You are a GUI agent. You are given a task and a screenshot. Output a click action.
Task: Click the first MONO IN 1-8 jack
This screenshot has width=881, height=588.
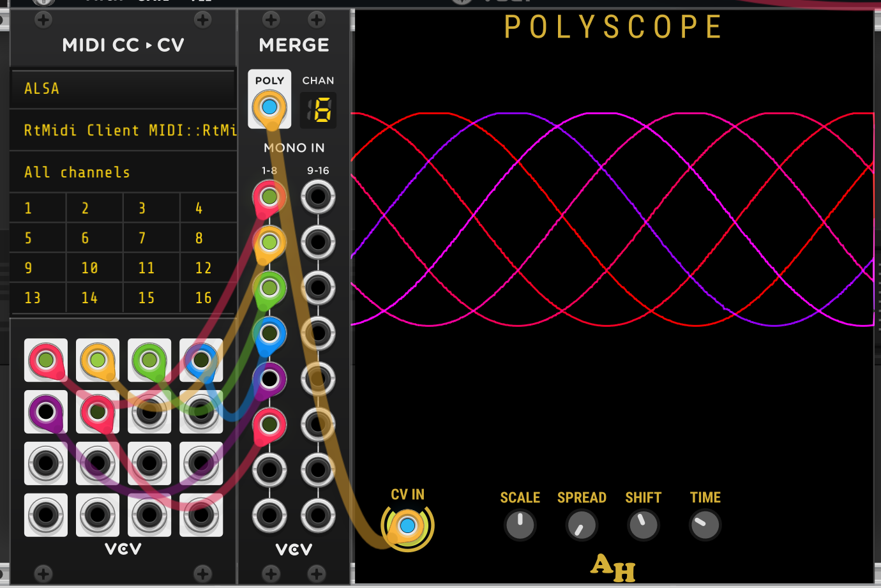coord(269,197)
